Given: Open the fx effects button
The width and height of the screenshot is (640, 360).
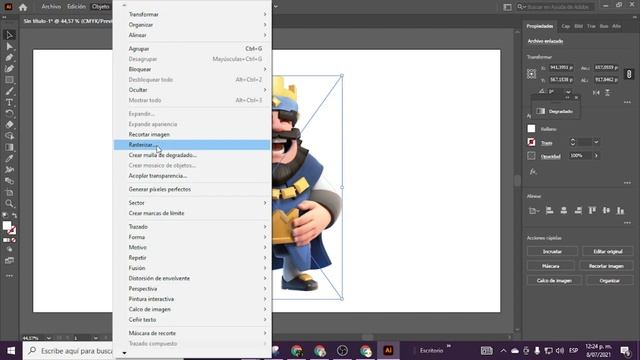Looking at the screenshot, I should (x=533, y=172).
